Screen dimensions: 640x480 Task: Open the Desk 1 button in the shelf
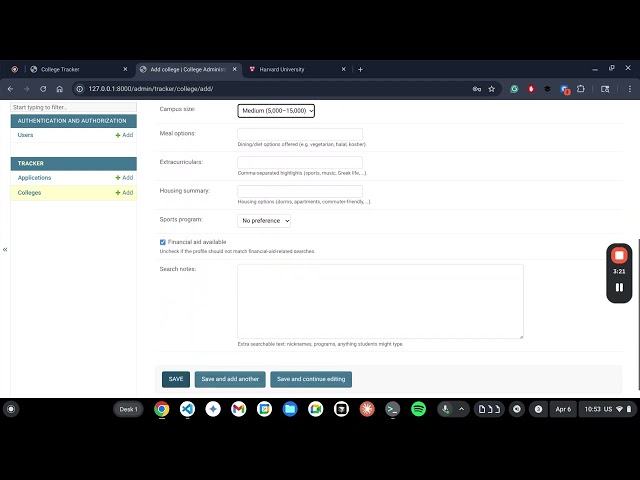[x=128, y=409]
